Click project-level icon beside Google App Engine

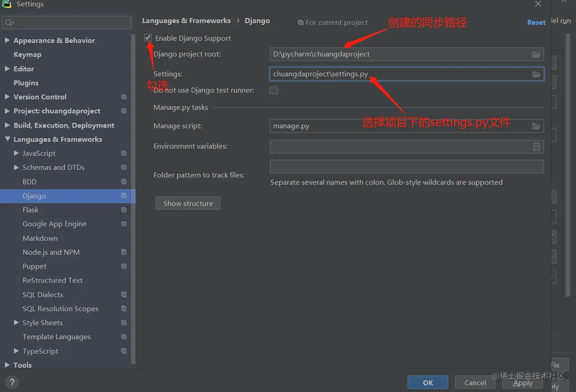click(x=124, y=224)
